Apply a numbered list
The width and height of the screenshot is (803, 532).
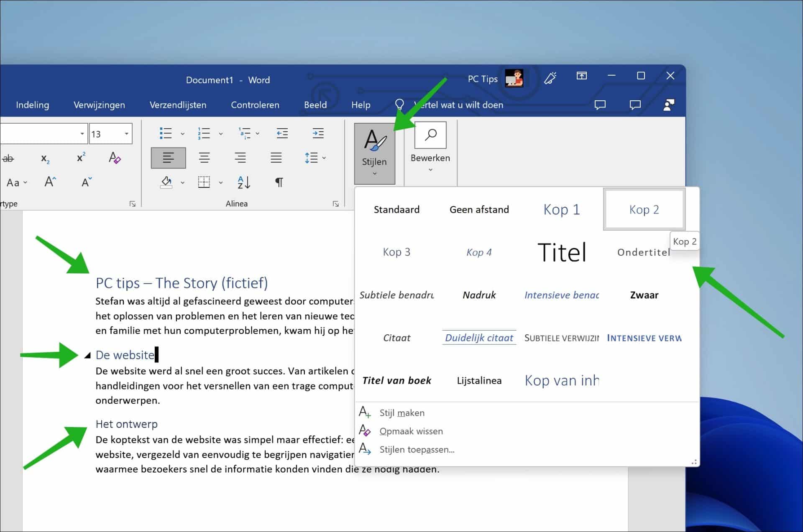click(204, 133)
